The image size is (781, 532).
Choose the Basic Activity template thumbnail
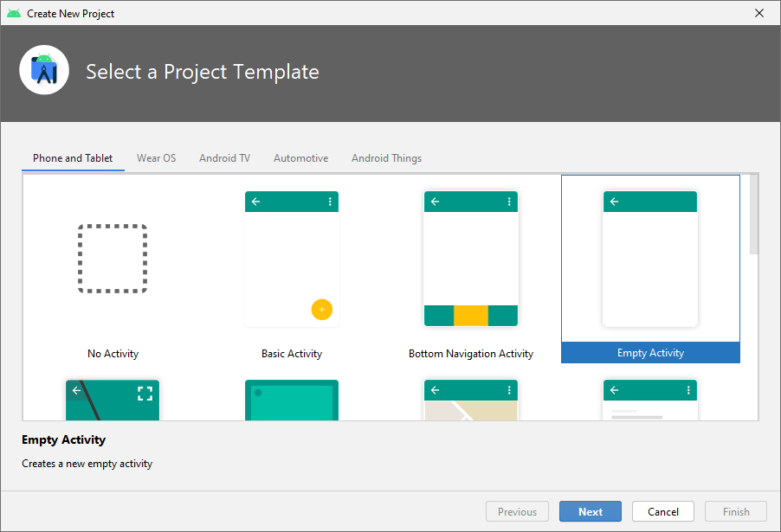[x=292, y=259]
